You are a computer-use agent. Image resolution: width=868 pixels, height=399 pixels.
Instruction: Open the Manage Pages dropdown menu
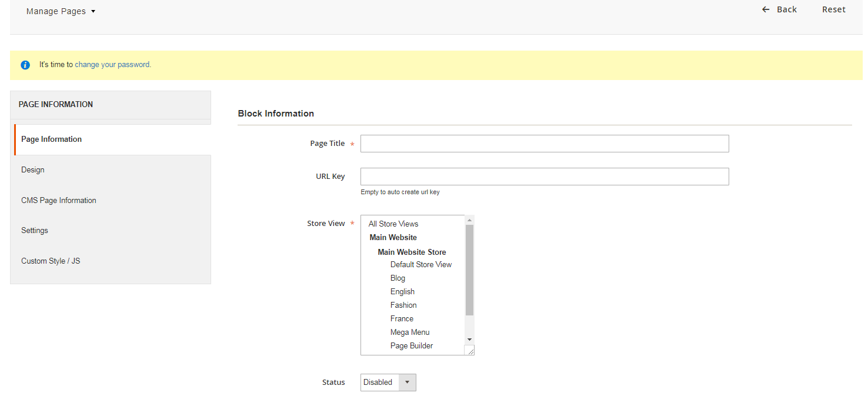click(61, 11)
